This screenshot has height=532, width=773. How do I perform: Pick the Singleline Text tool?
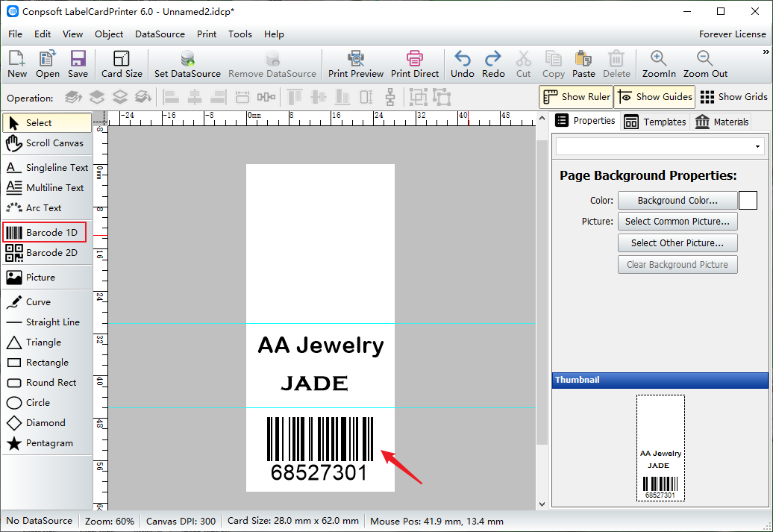click(x=47, y=168)
